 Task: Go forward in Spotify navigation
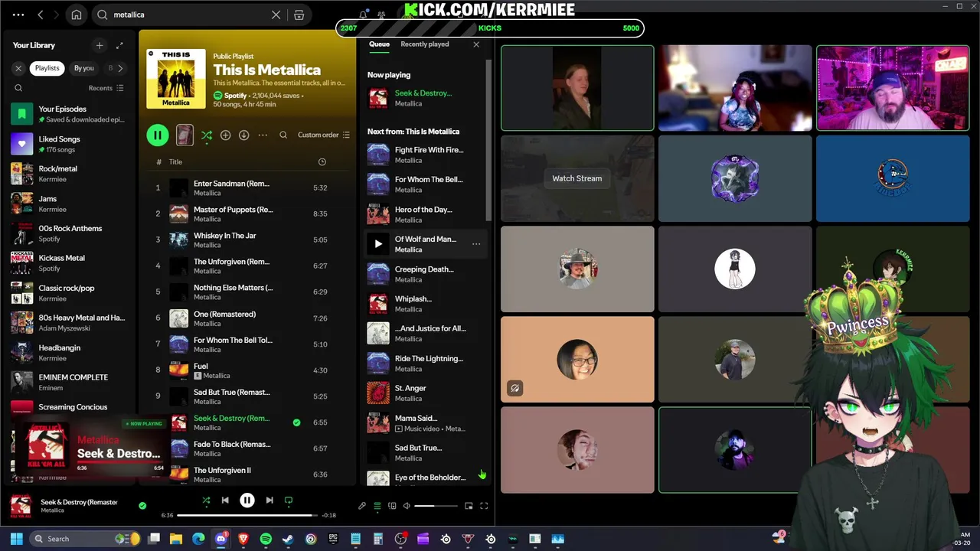point(57,15)
